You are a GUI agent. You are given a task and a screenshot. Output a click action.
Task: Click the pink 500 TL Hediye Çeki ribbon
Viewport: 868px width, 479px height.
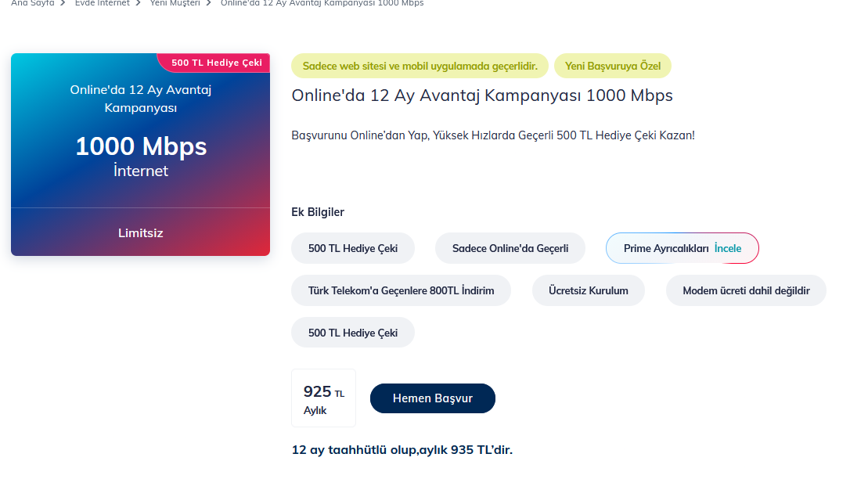[x=214, y=63]
